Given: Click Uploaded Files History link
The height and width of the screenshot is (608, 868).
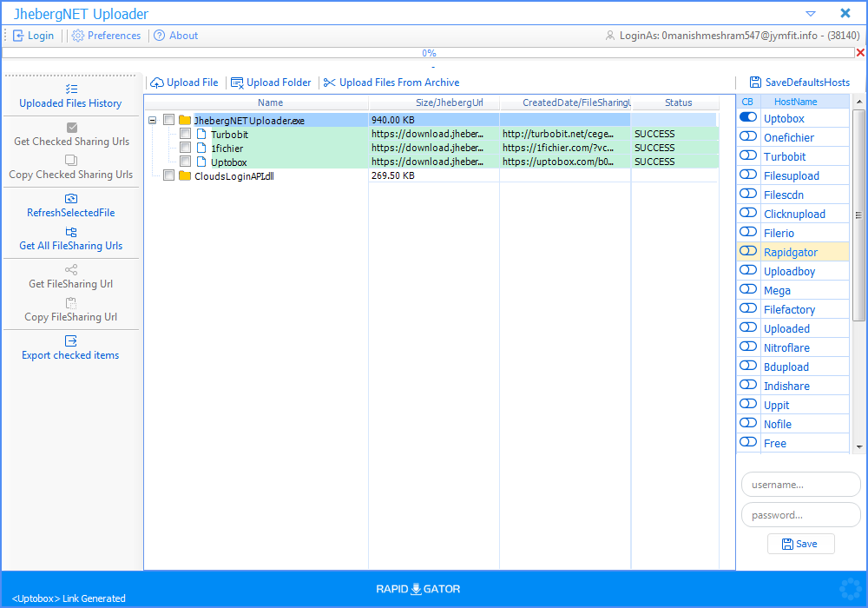Looking at the screenshot, I should point(70,103).
